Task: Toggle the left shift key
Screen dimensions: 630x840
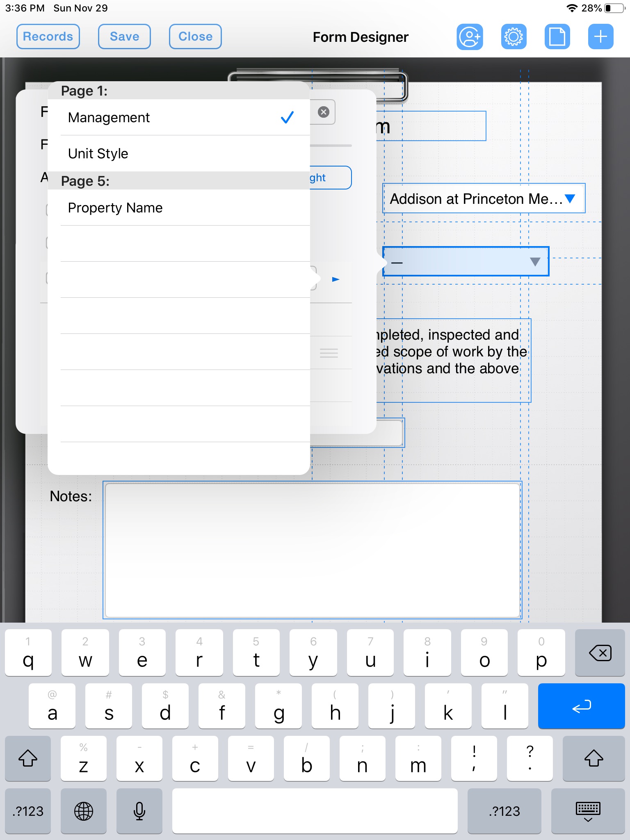Action: [28, 758]
